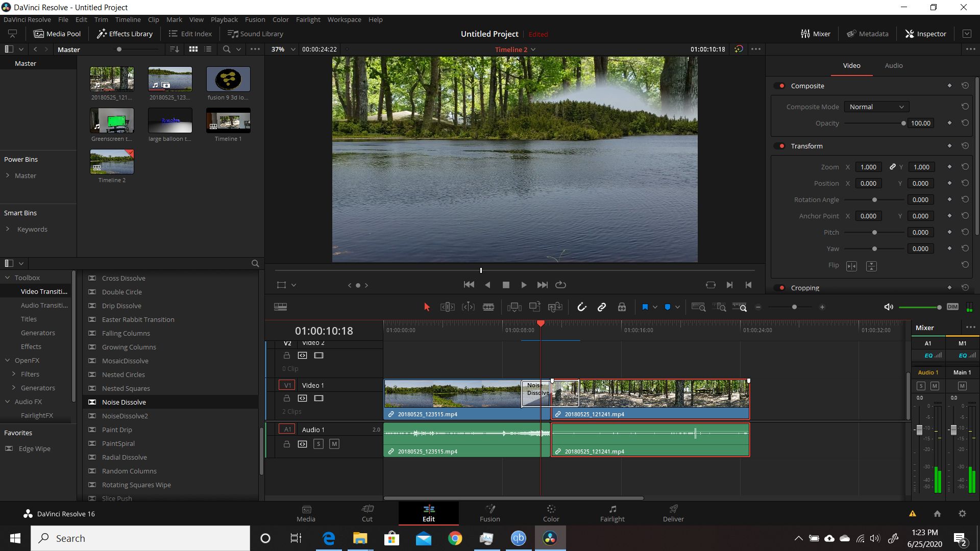
Task: Add keyframe for Rotation Angle
Action: coord(949,199)
